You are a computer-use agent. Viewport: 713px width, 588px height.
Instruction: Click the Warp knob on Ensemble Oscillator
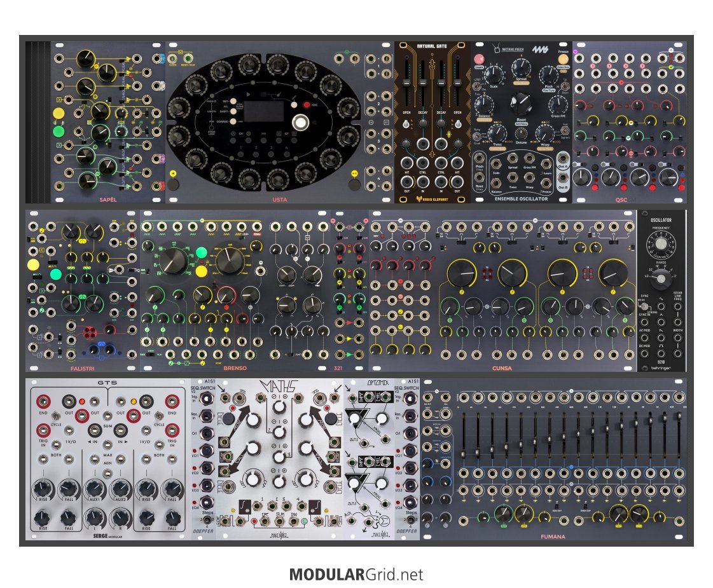(544, 133)
